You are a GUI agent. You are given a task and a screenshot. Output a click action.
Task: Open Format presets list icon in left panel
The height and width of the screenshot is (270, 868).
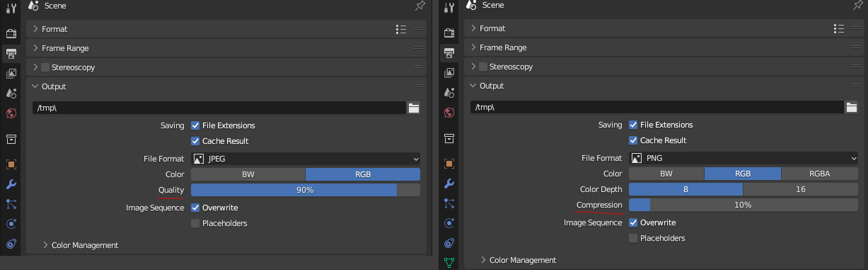pyautogui.click(x=401, y=29)
